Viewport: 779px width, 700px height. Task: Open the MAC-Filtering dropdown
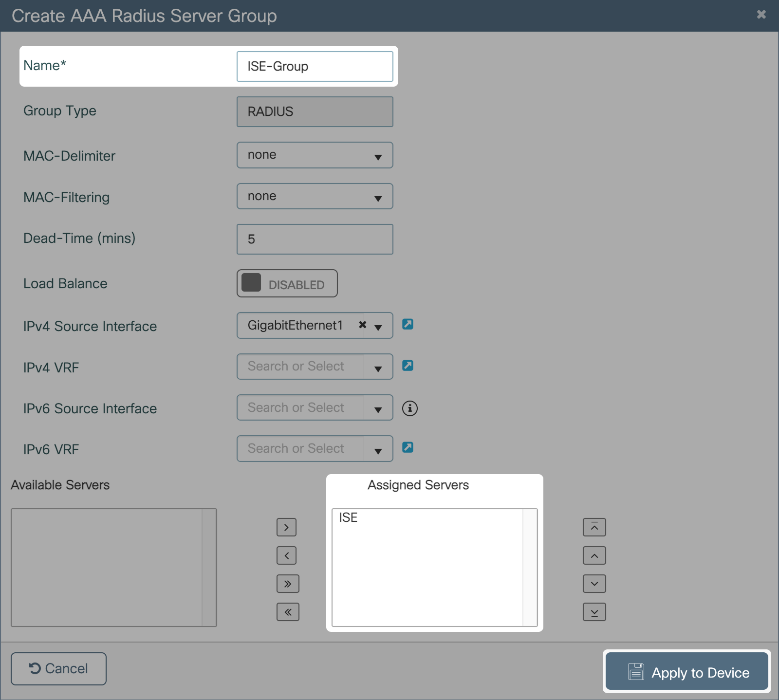(x=315, y=196)
